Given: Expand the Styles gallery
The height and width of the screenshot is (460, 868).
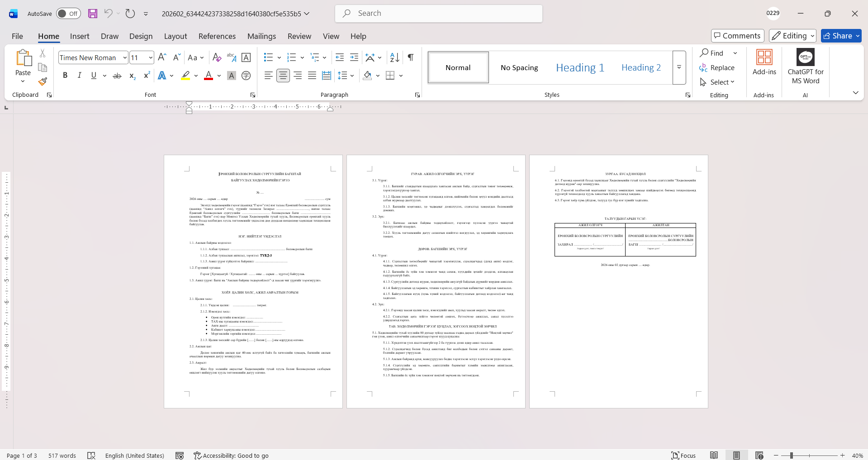Looking at the screenshot, I should point(679,67).
